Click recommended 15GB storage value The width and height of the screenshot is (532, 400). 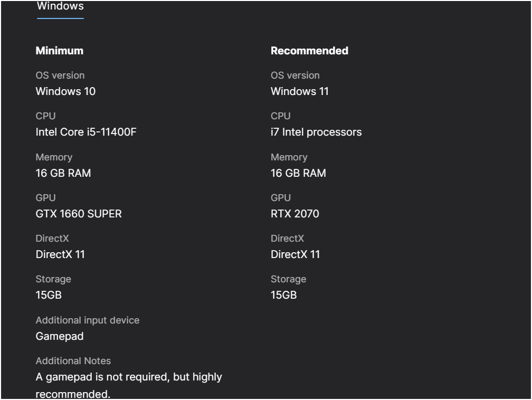click(283, 295)
